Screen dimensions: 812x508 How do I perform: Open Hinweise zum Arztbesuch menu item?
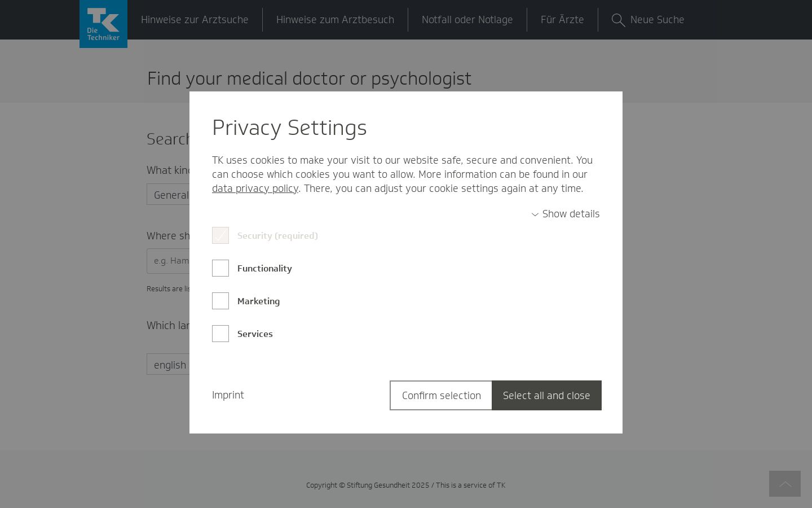click(x=335, y=20)
